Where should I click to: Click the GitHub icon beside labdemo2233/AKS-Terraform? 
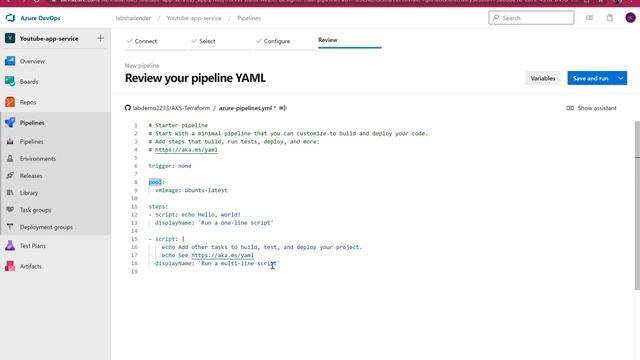click(x=128, y=108)
